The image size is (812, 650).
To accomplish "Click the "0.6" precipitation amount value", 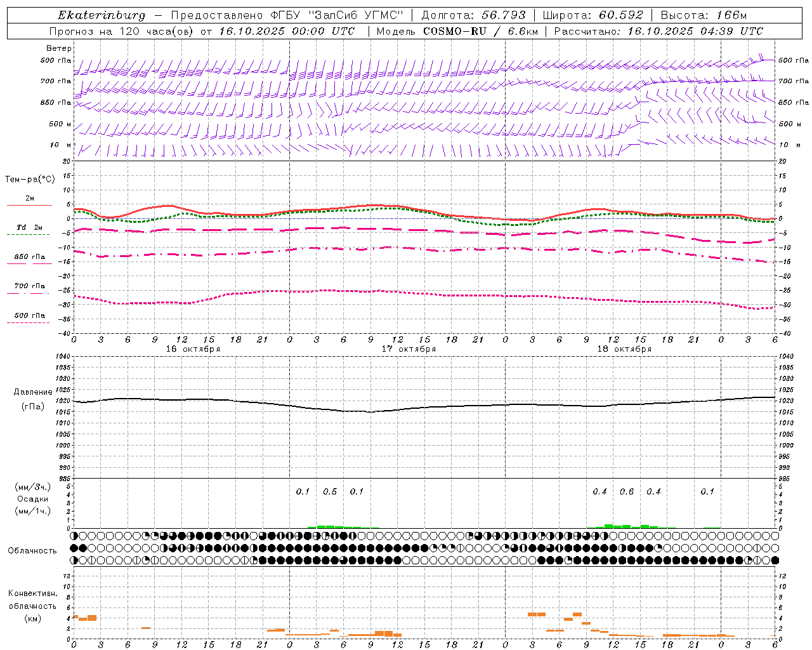I will (627, 492).
